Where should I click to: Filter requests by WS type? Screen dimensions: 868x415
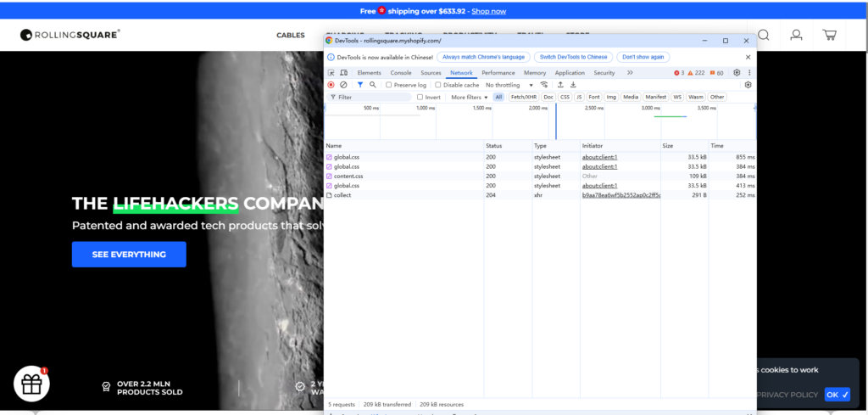coord(677,97)
